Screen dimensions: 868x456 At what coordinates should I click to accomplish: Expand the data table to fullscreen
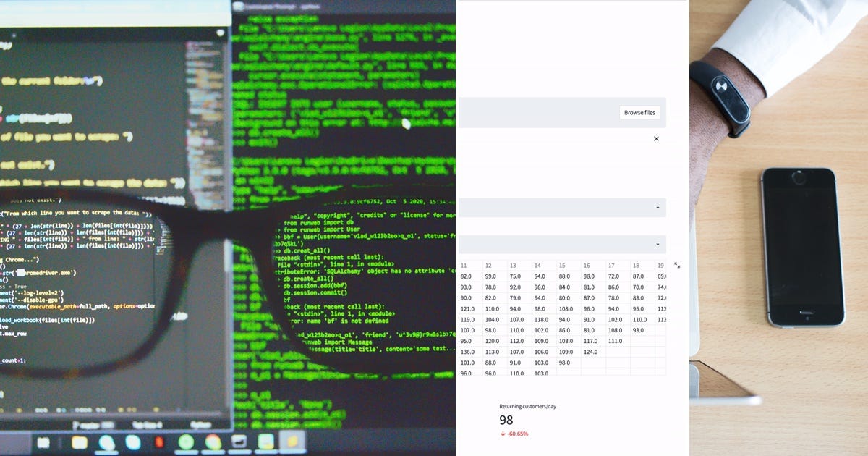coord(677,266)
